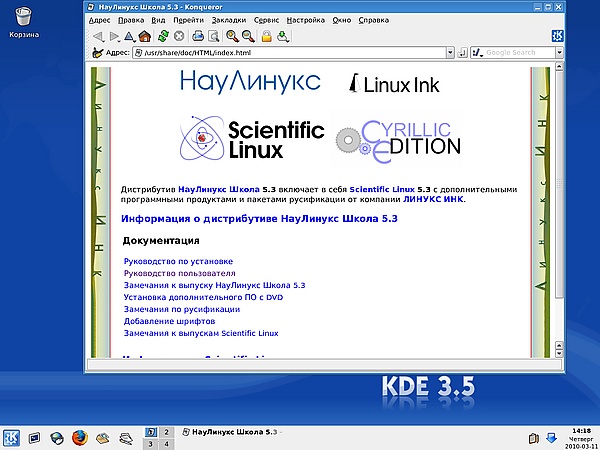Click the Home toolbar icon
Image resolution: width=600 pixels, height=450 pixels.
point(146,36)
